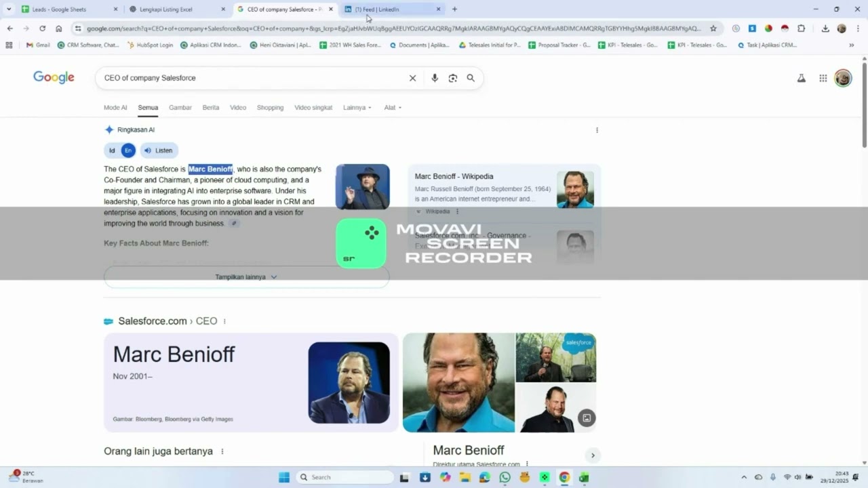The width and height of the screenshot is (868, 488).
Task: Open File Explorer from the taskbar
Action: pos(465,477)
